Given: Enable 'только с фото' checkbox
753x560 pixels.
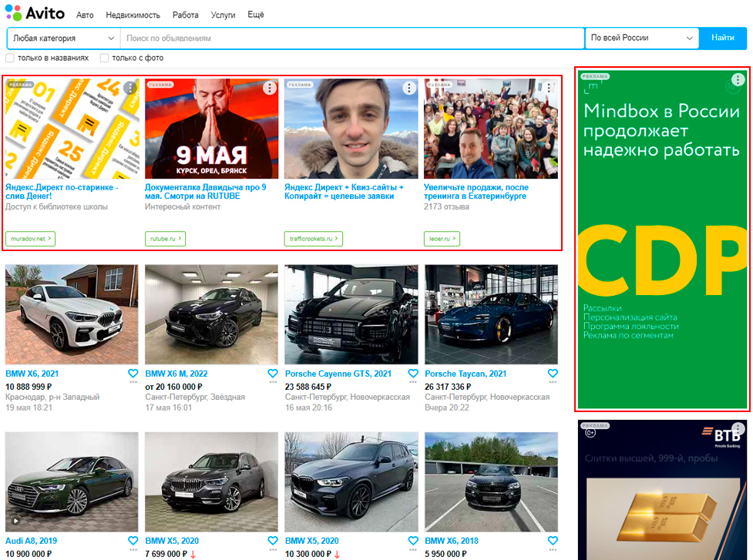Looking at the screenshot, I should click(104, 58).
